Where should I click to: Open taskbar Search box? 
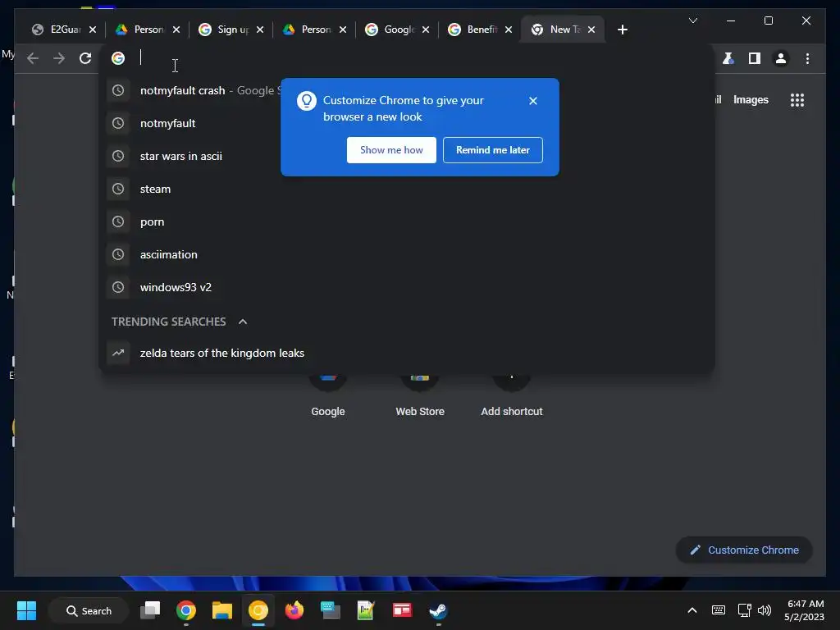click(x=89, y=610)
